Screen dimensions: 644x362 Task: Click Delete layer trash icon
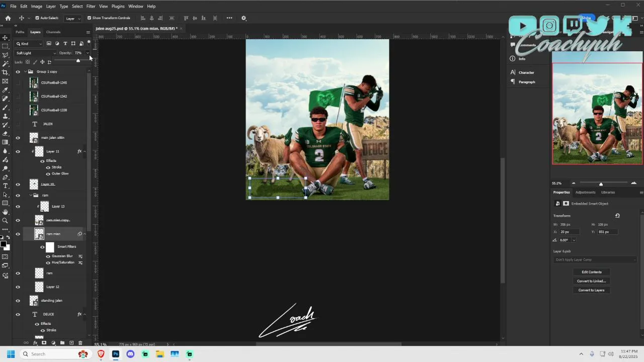[x=80, y=343]
